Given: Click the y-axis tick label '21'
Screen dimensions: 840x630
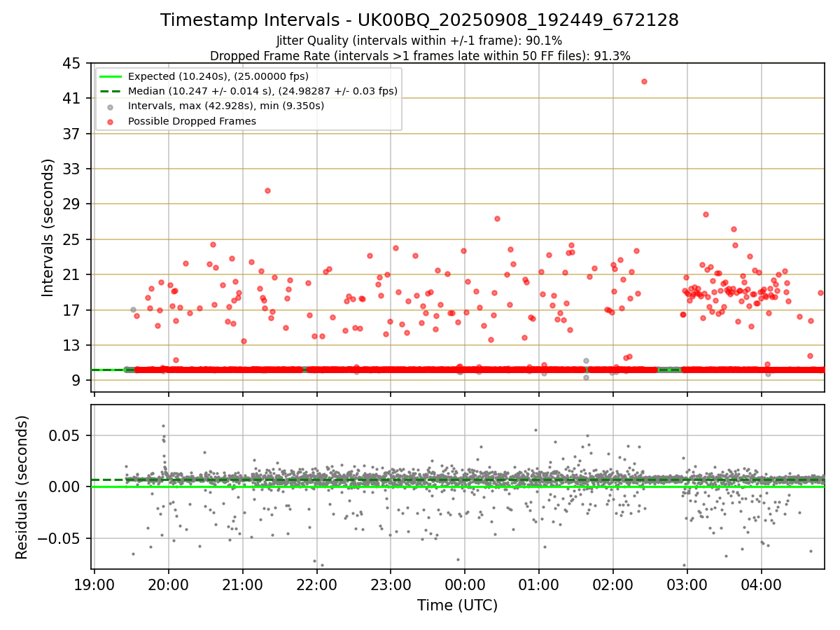Looking at the screenshot, I should 71,274.
